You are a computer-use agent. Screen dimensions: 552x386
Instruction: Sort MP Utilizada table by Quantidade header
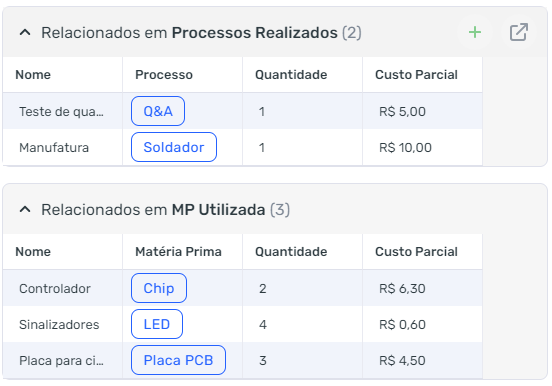coord(291,251)
